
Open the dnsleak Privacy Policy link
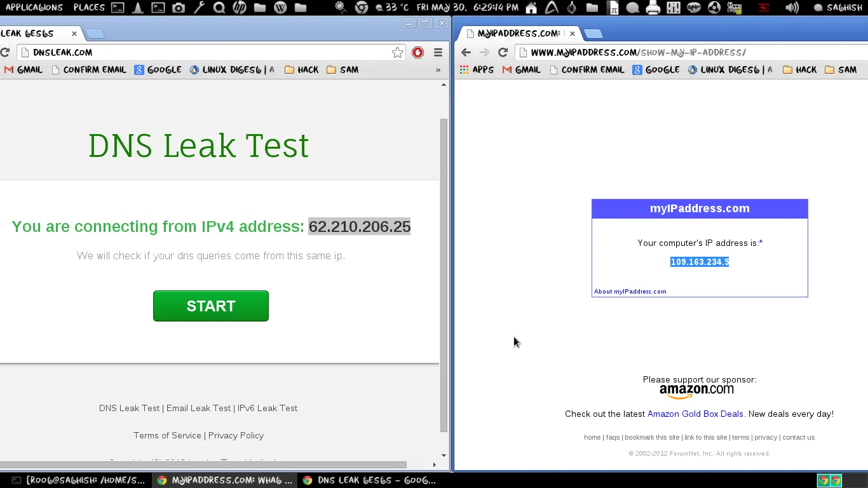pos(236,435)
